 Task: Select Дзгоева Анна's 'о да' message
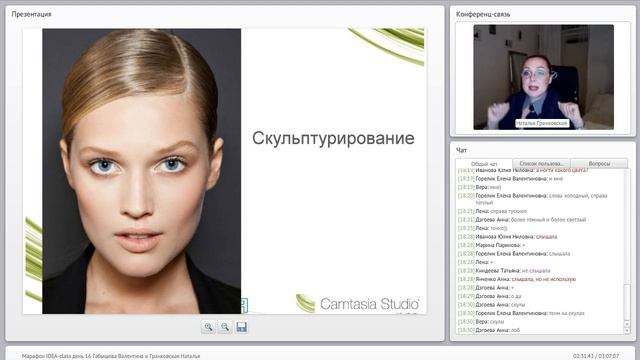click(x=489, y=296)
